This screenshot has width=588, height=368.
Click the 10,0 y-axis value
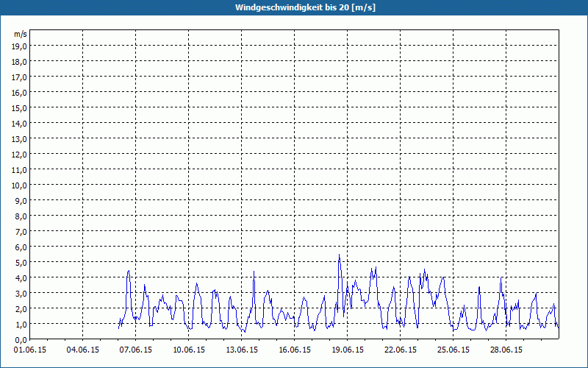coord(20,185)
